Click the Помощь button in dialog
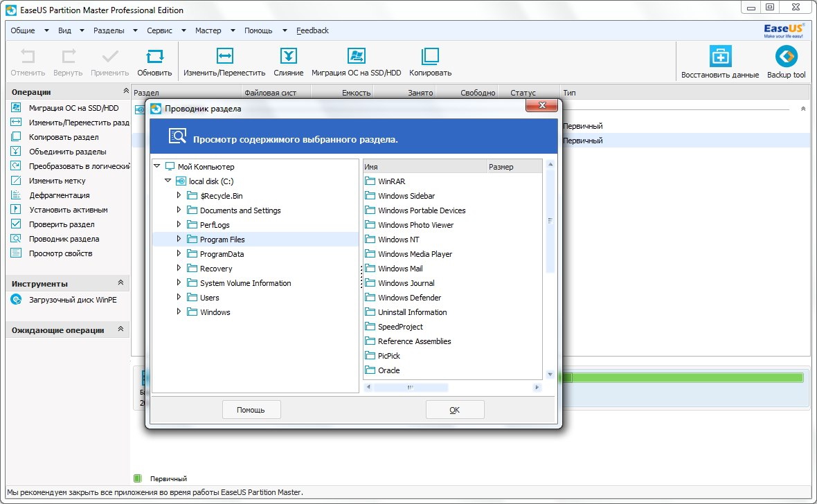The image size is (817, 504). coord(251,410)
